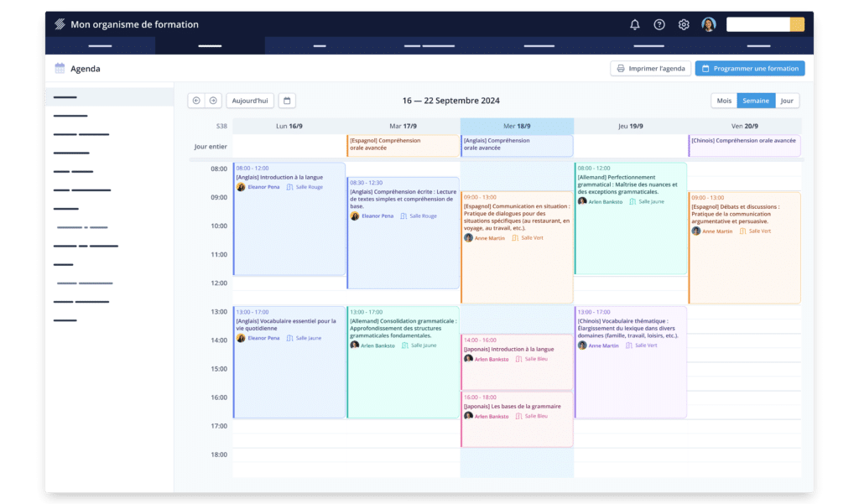Open the Mar 17/9 day header
This screenshot has height=504, width=859.
click(x=403, y=126)
